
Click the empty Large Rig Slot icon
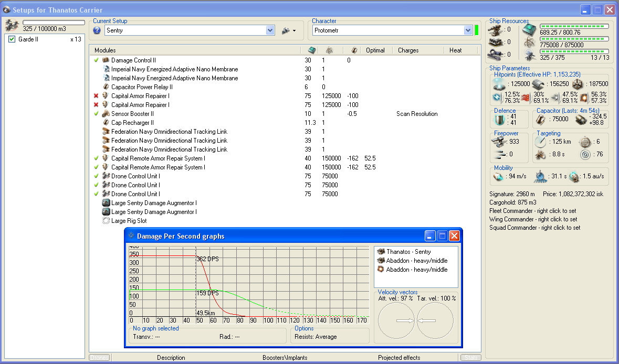106,221
